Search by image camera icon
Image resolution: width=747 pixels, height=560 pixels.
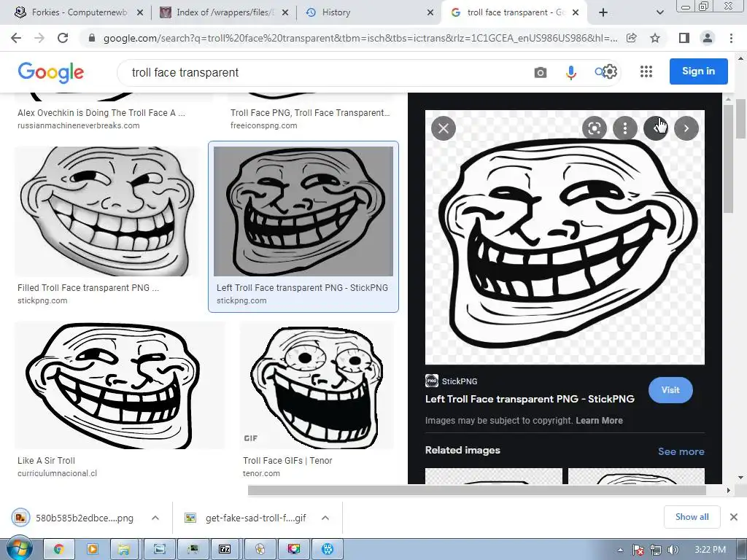coord(541,72)
